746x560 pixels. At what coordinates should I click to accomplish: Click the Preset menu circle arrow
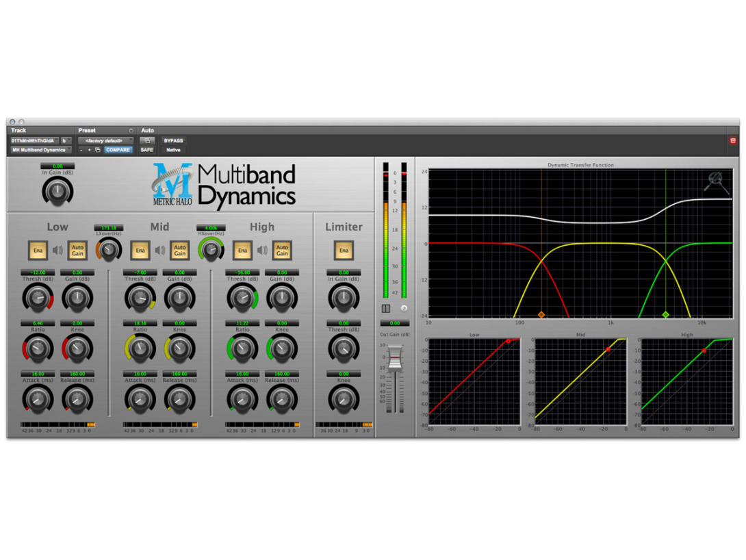click(x=131, y=130)
